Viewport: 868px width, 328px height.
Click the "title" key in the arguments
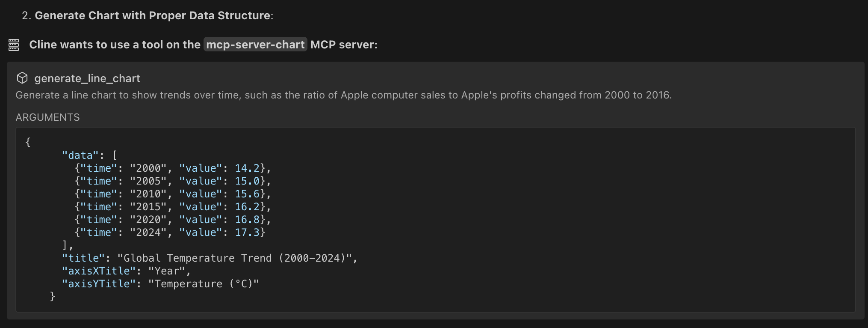pos(83,258)
